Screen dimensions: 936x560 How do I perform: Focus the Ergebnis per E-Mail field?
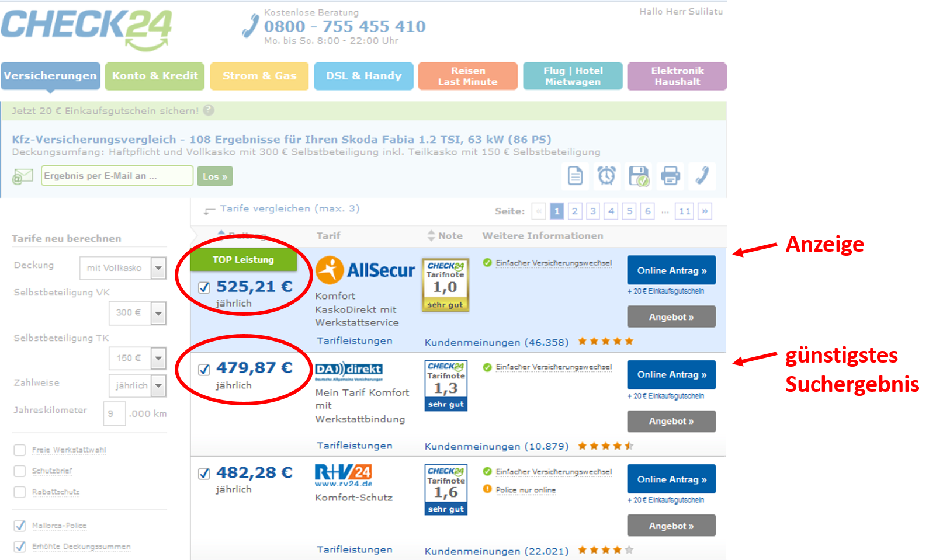[x=117, y=176]
